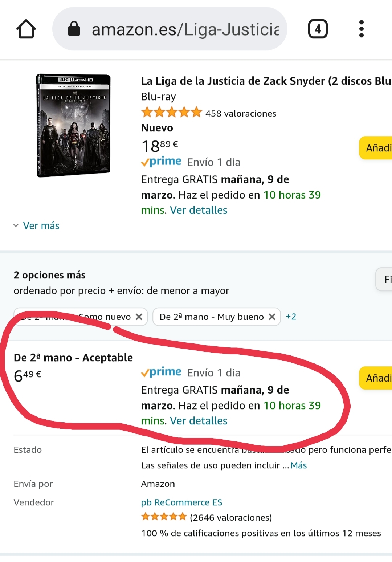
Task: Remove the 'Muy bueno' filter chip
Action: 272,317
